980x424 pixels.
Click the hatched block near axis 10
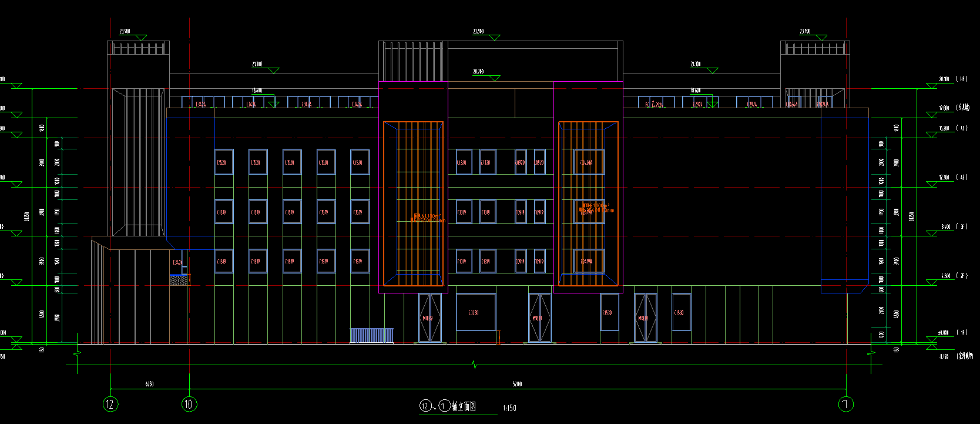pos(179,281)
